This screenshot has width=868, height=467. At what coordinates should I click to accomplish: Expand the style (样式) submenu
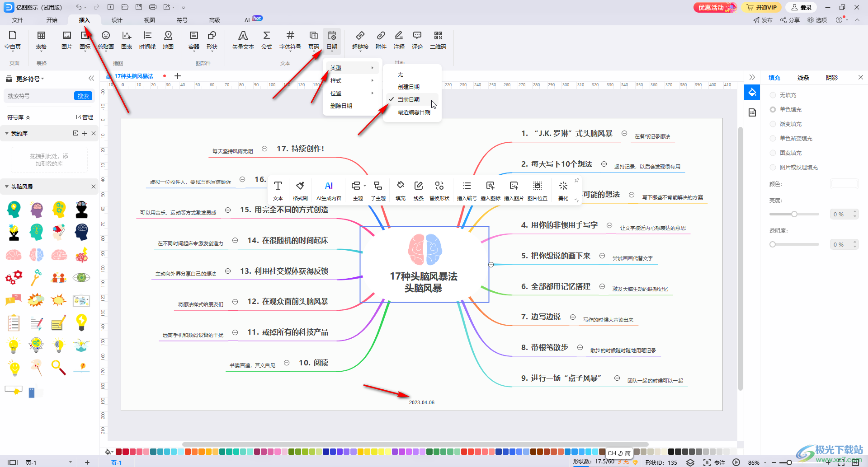pos(353,80)
